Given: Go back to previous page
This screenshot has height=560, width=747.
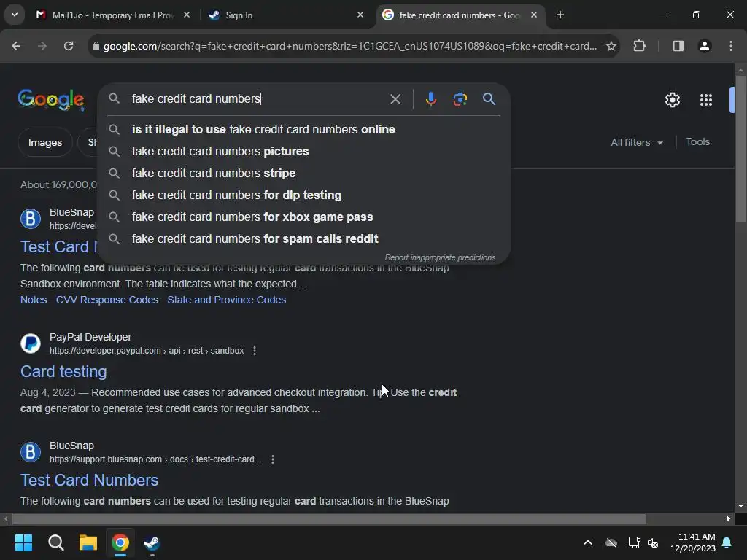Looking at the screenshot, I should pyautogui.click(x=16, y=46).
